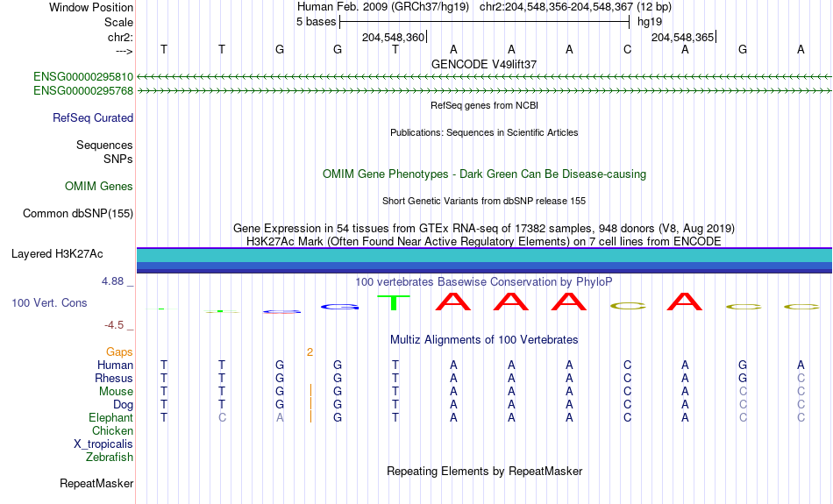Click the RefSeq genes from NCBI title
The width and height of the screenshot is (833, 504).
tap(485, 106)
